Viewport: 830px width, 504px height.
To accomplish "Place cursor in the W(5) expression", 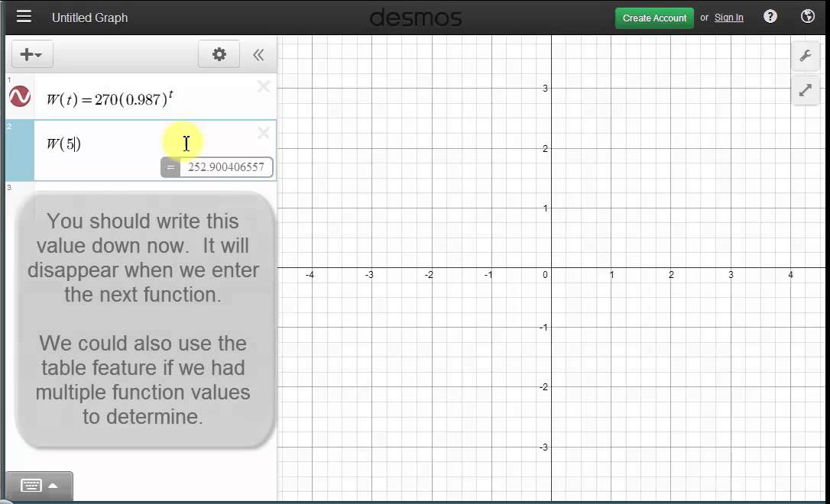I will 63,144.
